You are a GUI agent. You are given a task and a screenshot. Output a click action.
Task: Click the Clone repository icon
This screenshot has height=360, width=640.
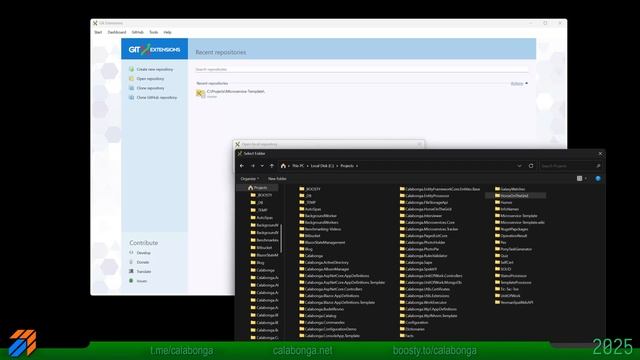131,88
